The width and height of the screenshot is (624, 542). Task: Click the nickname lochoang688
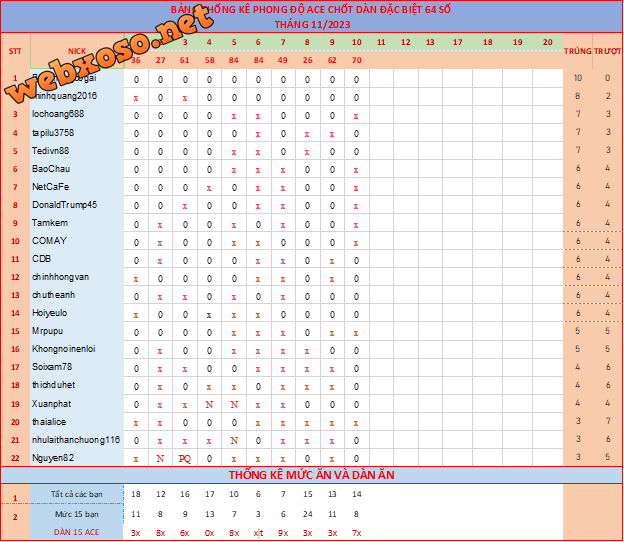[x=58, y=114]
